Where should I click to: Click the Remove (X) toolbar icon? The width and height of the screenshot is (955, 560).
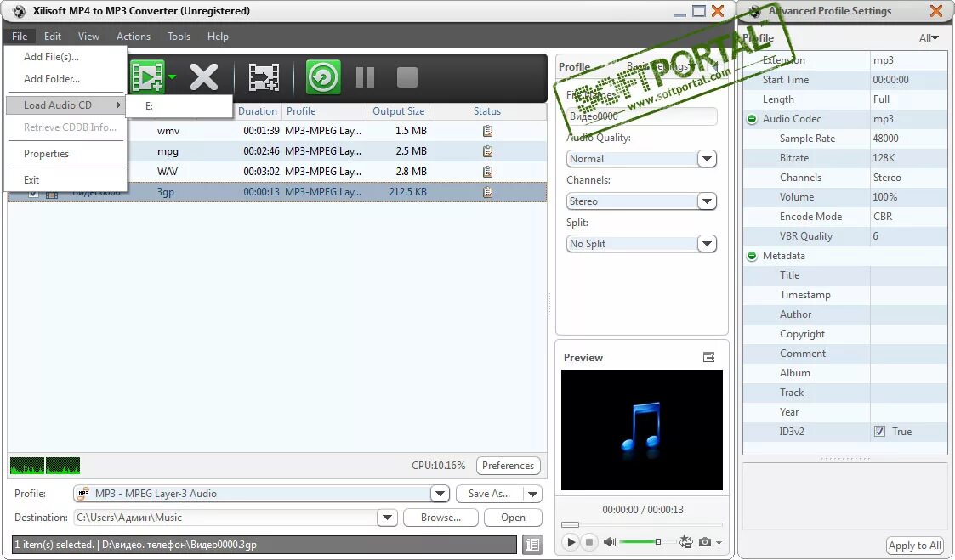click(x=203, y=77)
